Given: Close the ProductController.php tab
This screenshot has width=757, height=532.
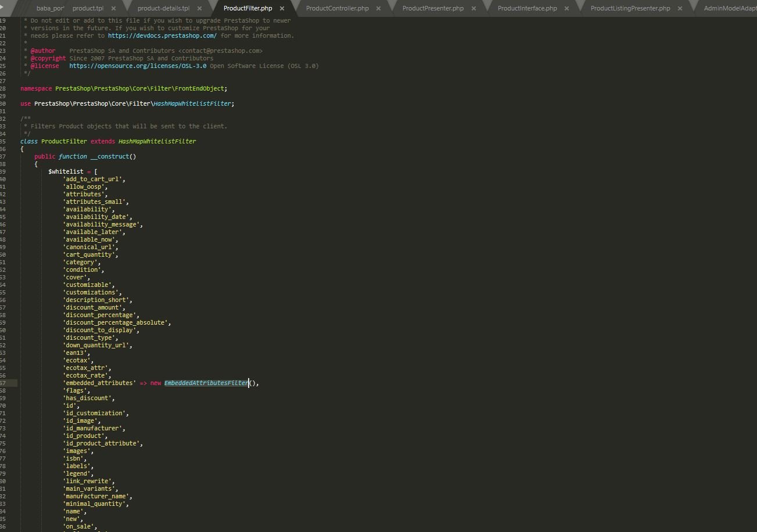Looking at the screenshot, I should 379,9.
